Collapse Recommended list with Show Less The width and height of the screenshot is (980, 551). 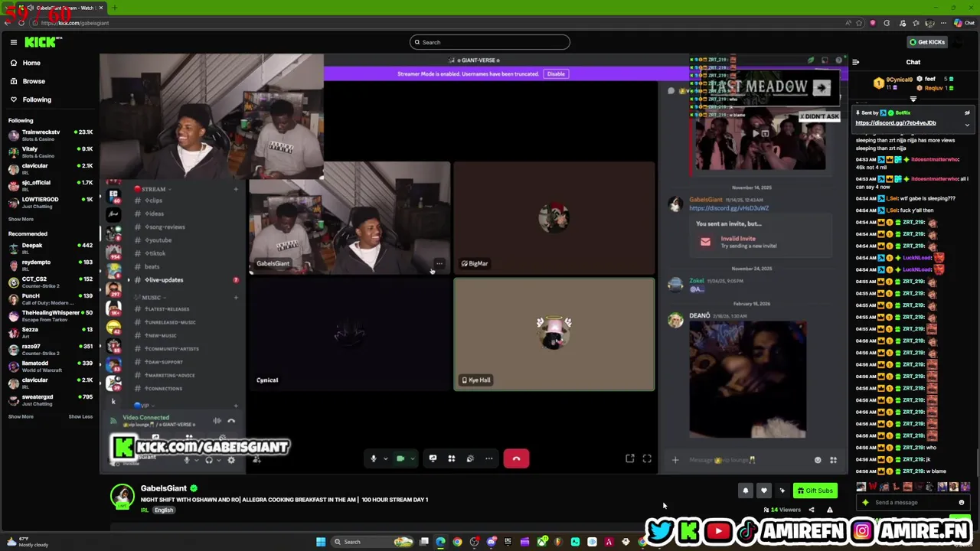click(x=80, y=416)
